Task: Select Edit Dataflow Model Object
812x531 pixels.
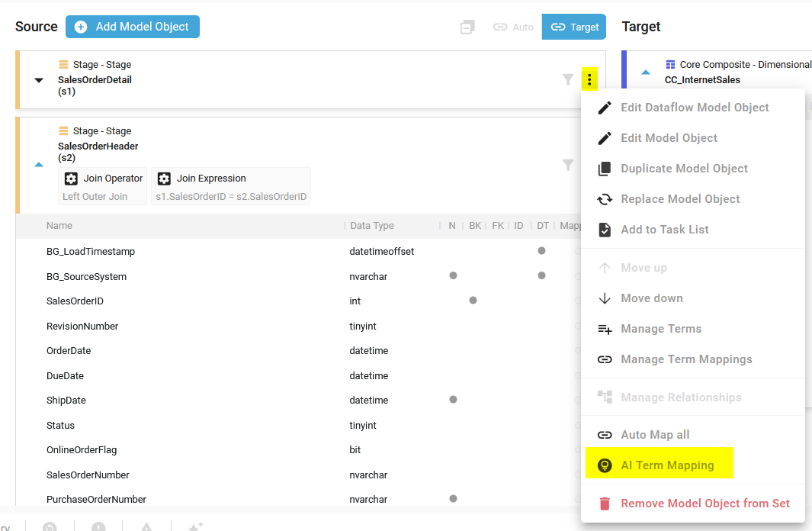Action: click(694, 108)
